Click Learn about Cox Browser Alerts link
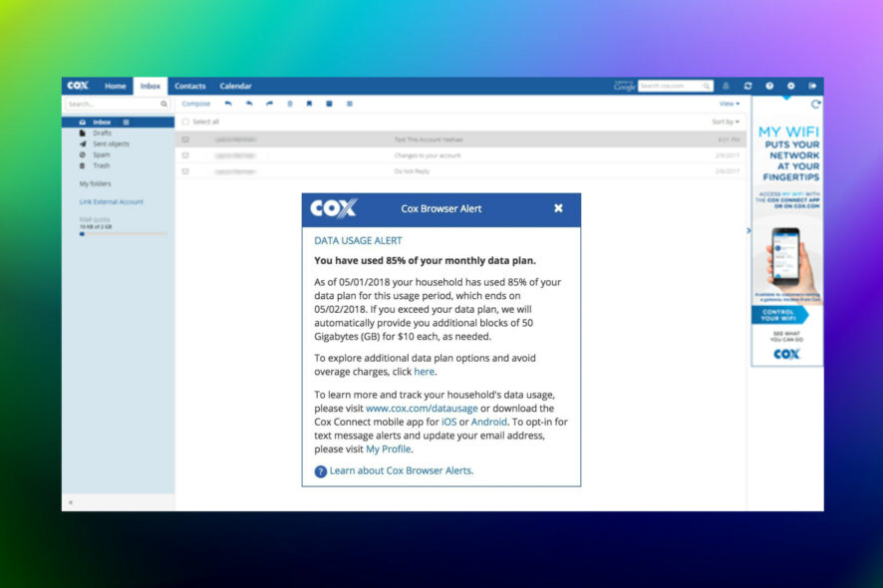 (402, 470)
